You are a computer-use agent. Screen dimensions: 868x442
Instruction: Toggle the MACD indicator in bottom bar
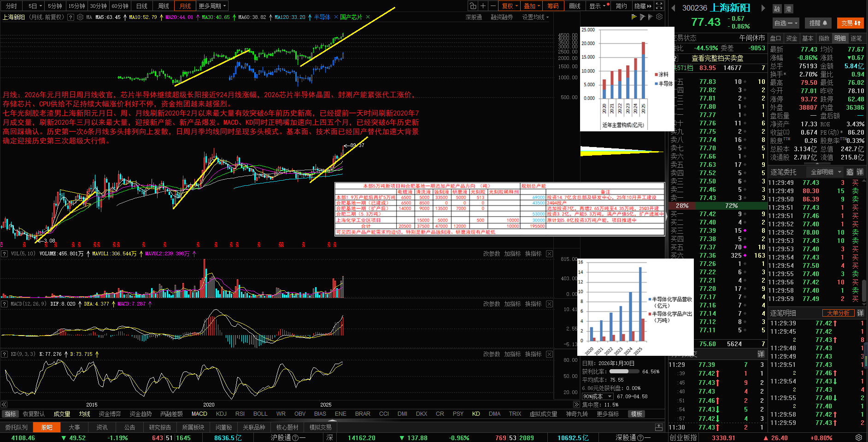coord(199,414)
